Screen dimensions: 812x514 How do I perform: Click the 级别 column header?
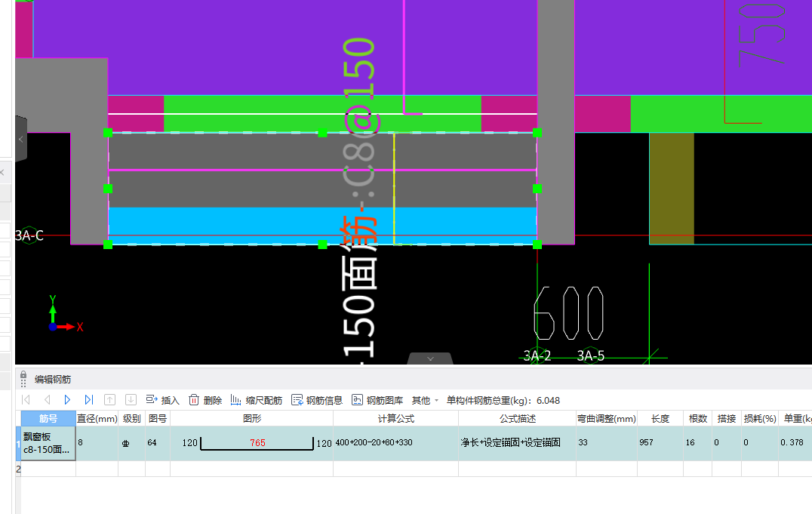click(131, 418)
